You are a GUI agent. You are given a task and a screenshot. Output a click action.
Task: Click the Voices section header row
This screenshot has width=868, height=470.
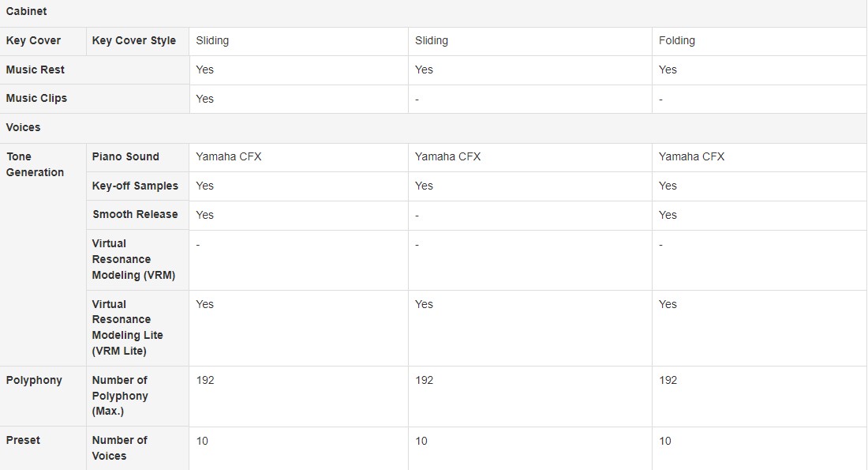(24, 127)
